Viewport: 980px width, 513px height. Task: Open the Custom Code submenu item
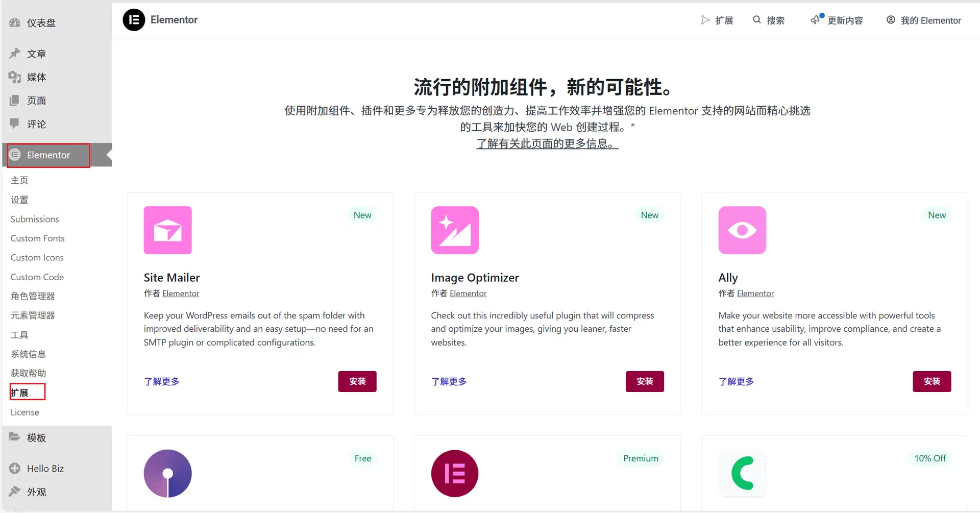[37, 277]
